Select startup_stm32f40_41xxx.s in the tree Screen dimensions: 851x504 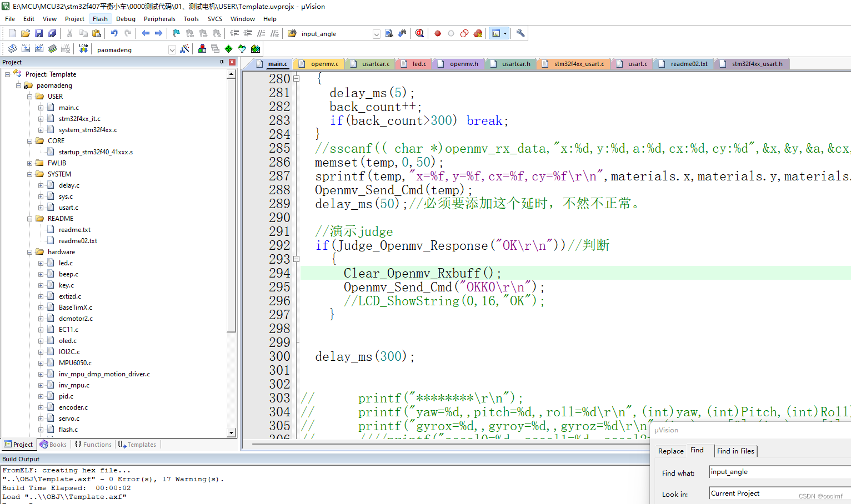pyautogui.click(x=96, y=152)
